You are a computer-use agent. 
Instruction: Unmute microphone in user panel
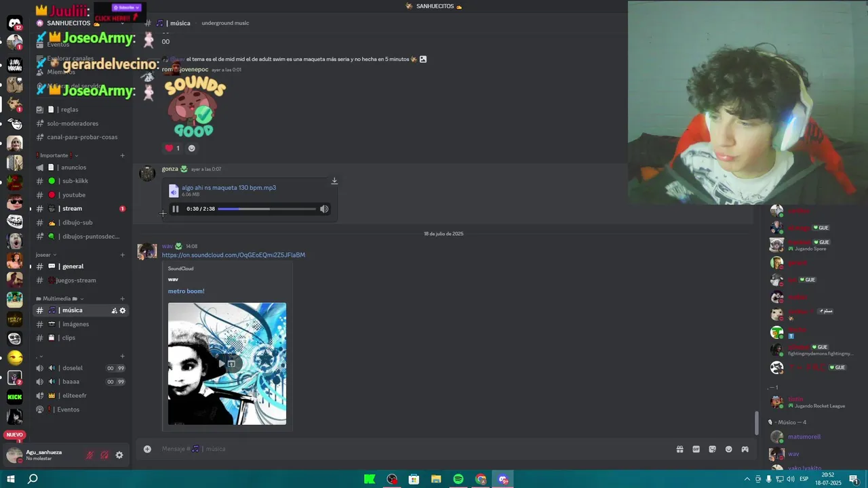point(90,455)
